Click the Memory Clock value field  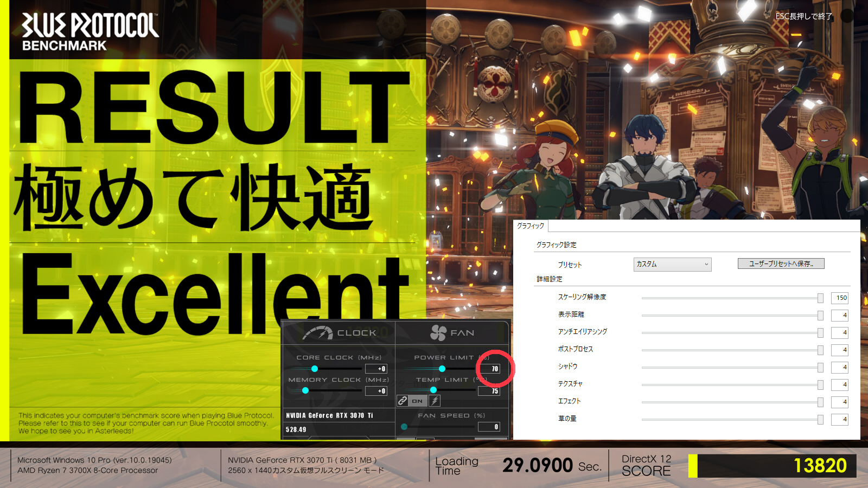point(376,390)
